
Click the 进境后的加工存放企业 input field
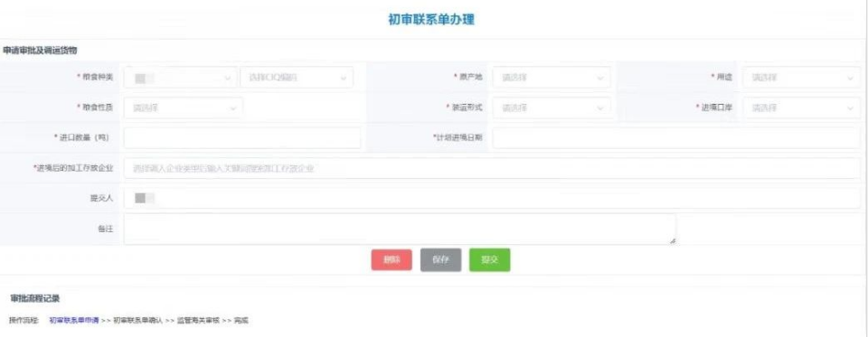click(492, 168)
